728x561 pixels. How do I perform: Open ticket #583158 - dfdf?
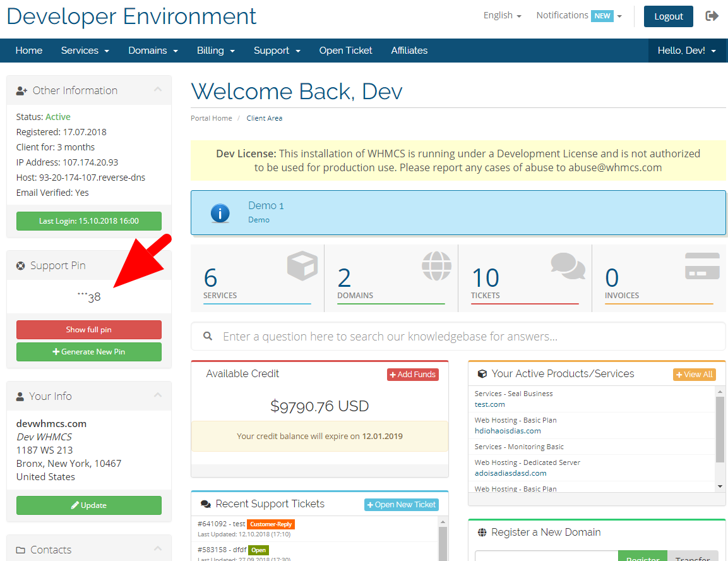pyautogui.click(x=222, y=550)
